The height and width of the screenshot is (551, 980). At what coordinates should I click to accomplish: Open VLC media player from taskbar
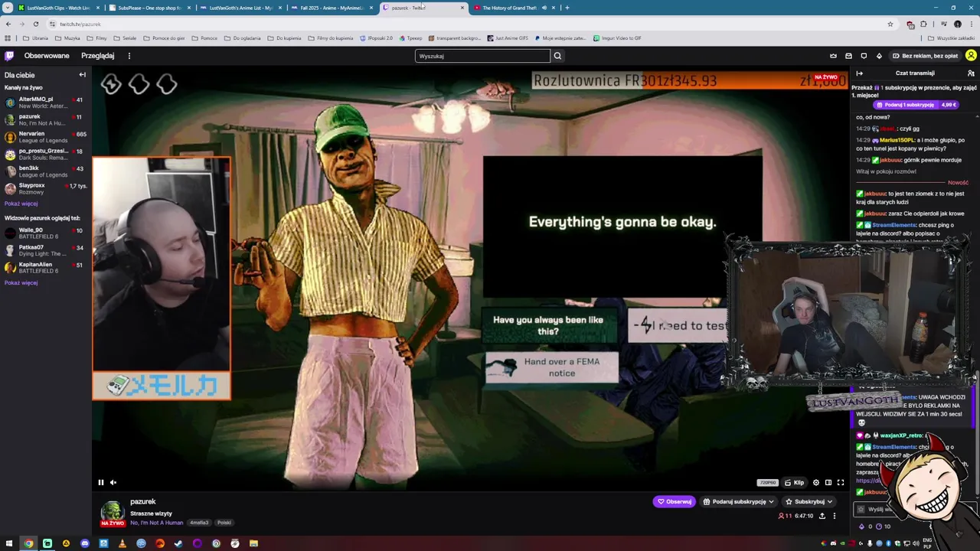pos(122,543)
